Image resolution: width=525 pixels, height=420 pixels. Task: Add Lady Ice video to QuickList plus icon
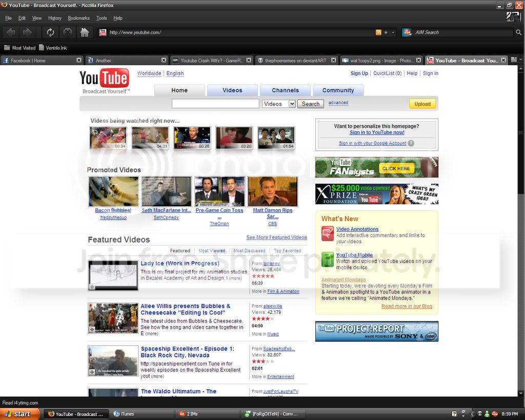pos(92,287)
